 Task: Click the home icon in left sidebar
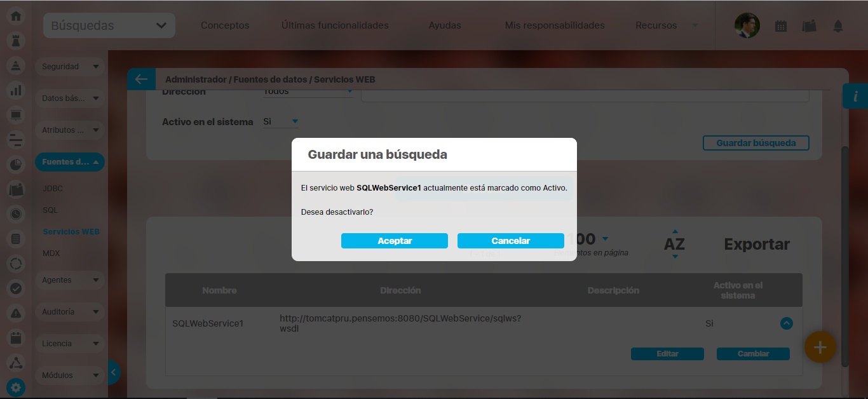click(16, 15)
